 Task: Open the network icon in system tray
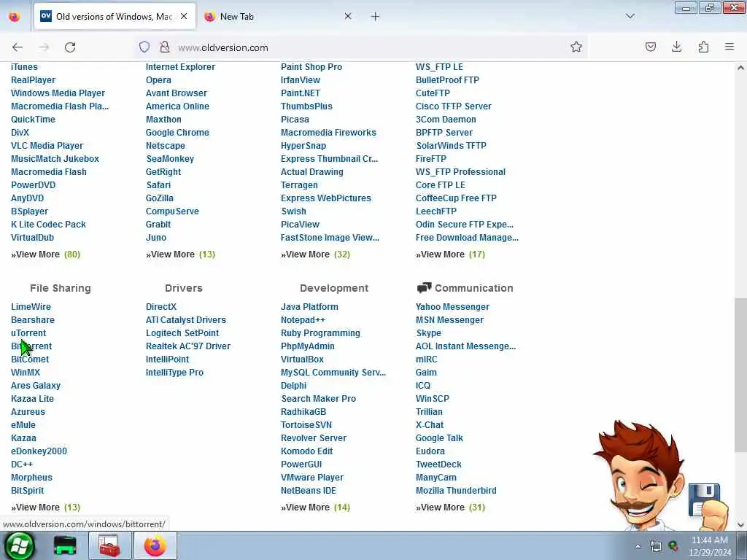(656, 546)
